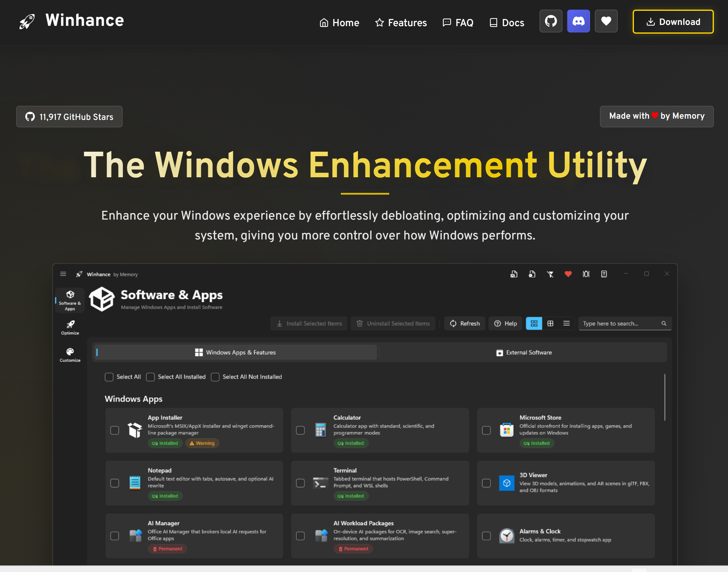Image resolution: width=728 pixels, height=572 pixels.
Task: Select the Optimize rocket sidebar icon
Action: coord(70,327)
